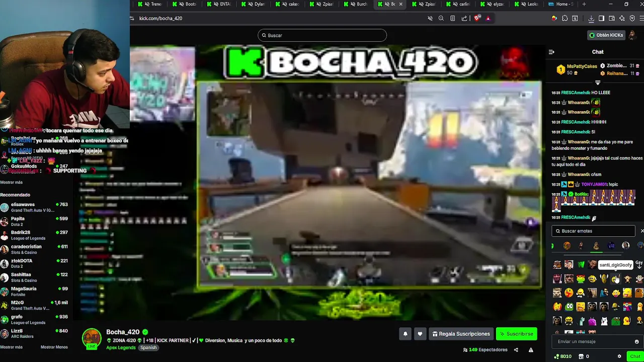The height and width of the screenshot is (362, 644).
Task: Select the Kick green emote category tab
Action: coord(552,246)
